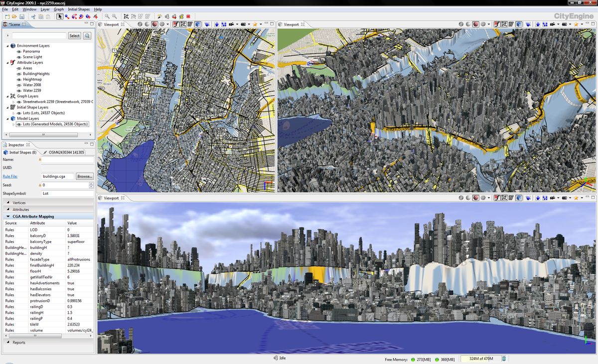The width and height of the screenshot is (598, 364).
Task: Click the Copy toolbar icon
Action: tap(41, 16)
